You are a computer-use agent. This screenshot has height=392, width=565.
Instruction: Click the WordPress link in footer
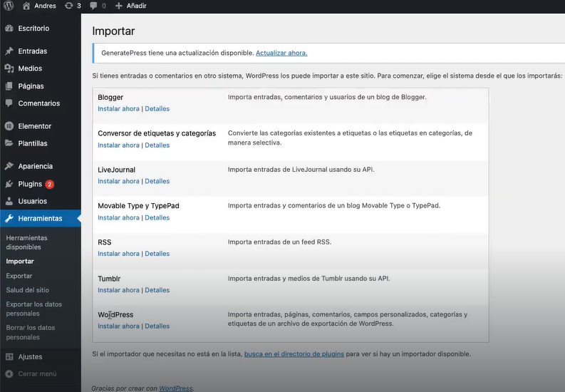coord(176,388)
